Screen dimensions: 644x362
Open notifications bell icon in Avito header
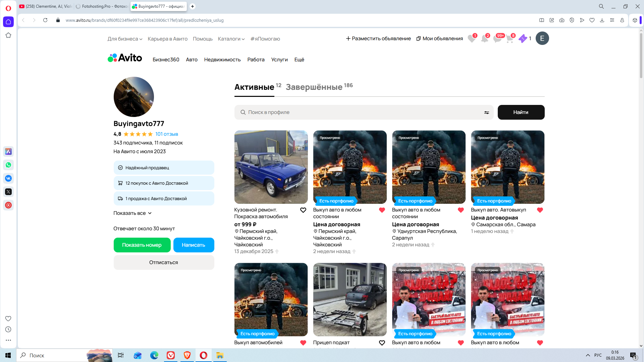pos(484,39)
